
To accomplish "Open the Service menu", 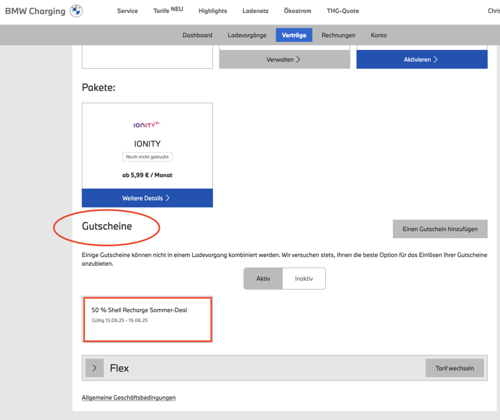I will 127,11.
